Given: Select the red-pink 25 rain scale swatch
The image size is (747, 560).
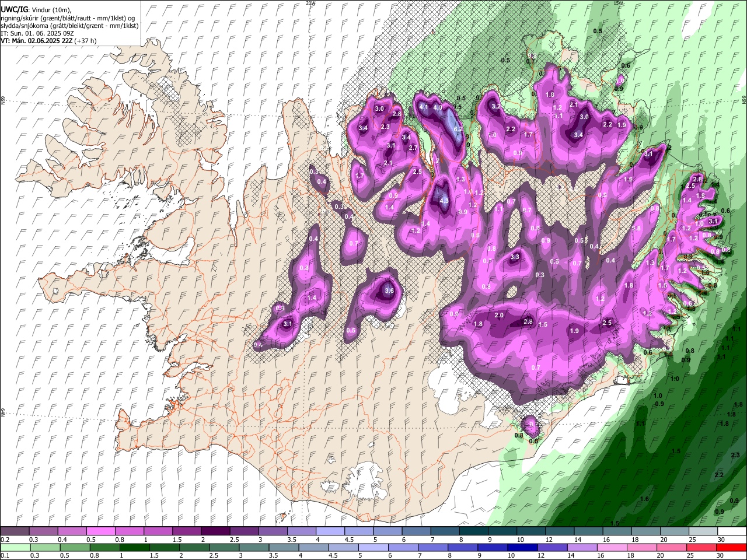Looking at the screenshot, I should pos(701,547).
